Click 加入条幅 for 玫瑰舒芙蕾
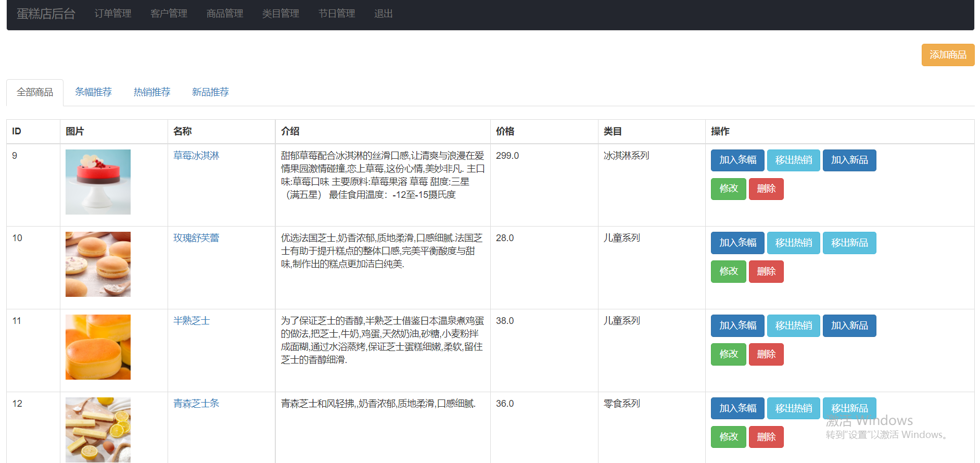The height and width of the screenshot is (463, 980). pos(737,243)
